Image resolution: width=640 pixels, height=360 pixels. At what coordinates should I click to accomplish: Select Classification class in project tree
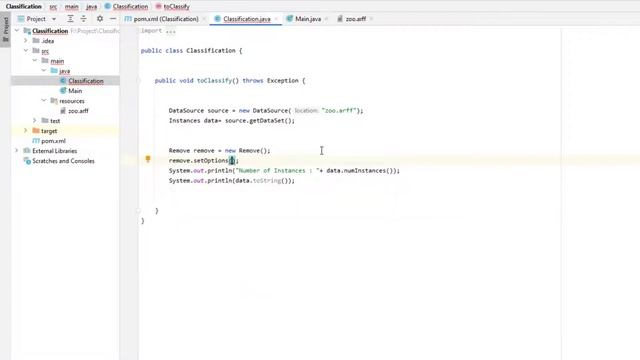pyautogui.click(x=86, y=81)
